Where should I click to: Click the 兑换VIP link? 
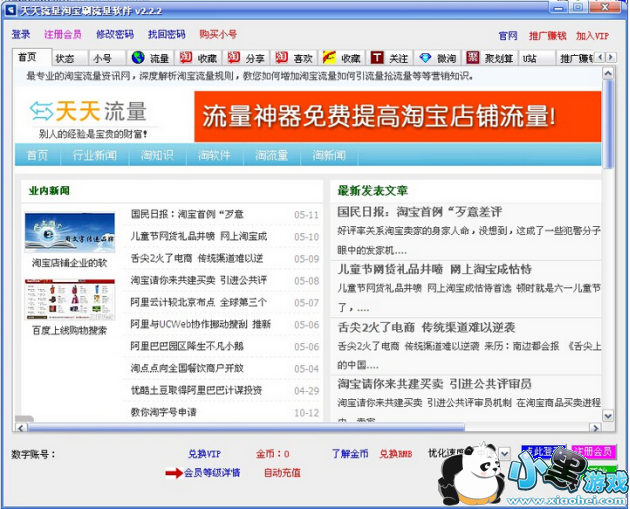pos(204,453)
